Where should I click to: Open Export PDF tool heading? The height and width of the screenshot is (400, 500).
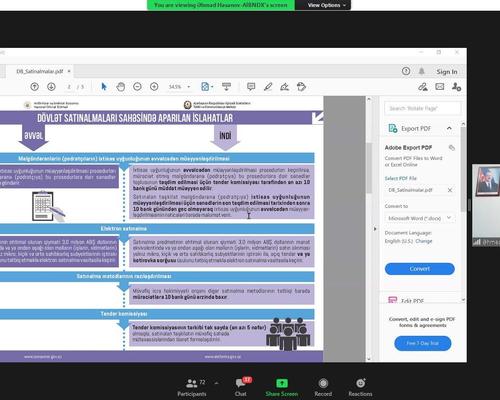tap(416, 128)
